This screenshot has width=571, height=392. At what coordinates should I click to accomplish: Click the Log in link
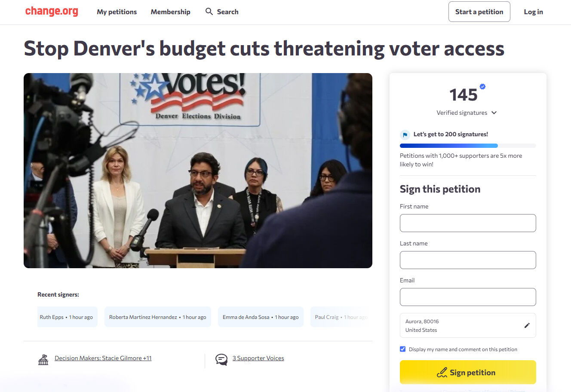pyautogui.click(x=533, y=12)
